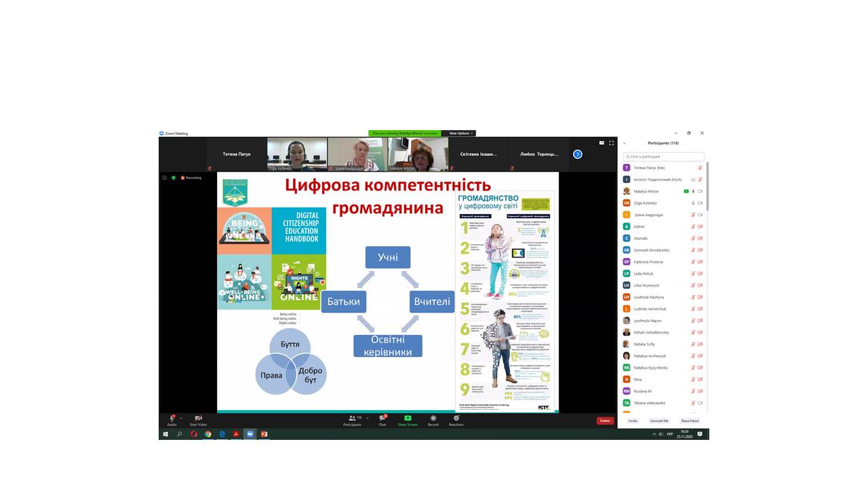This screenshot has width=868, height=488.
Task: Click the green Share Screen icon
Action: [408, 418]
